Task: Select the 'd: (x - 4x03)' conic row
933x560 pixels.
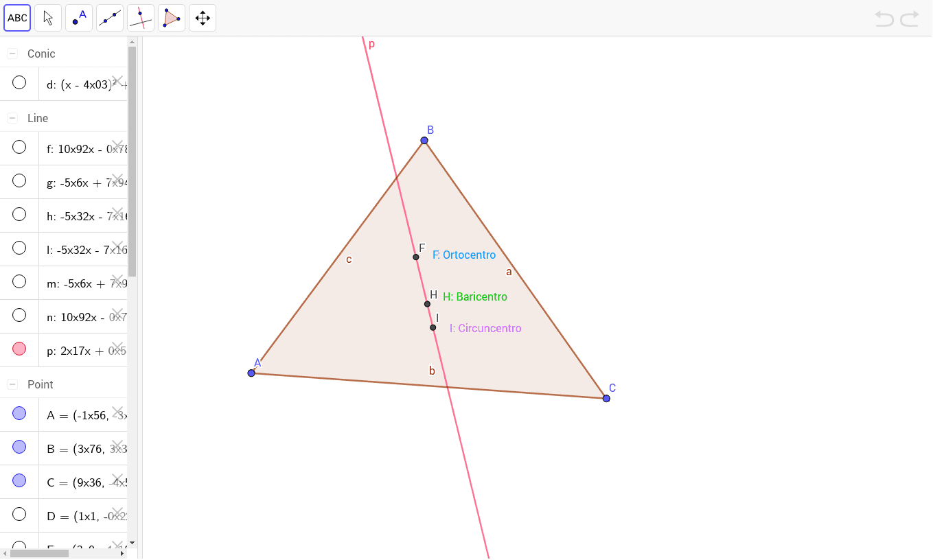Action: click(64, 84)
